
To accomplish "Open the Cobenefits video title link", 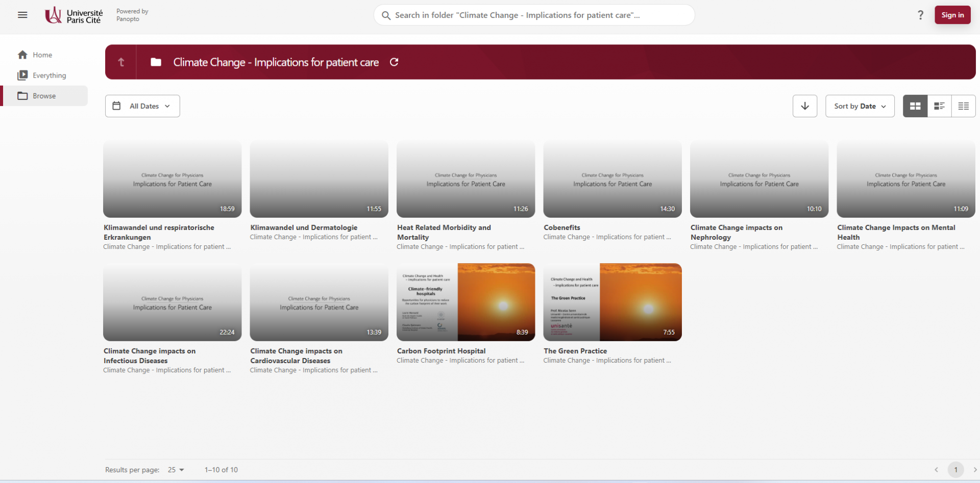I will coord(561,227).
